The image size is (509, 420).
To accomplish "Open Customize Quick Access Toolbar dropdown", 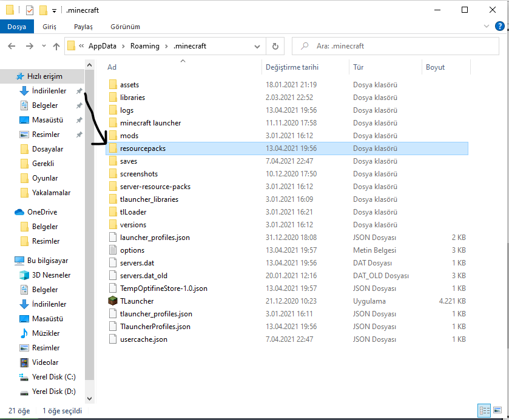I will (54, 11).
